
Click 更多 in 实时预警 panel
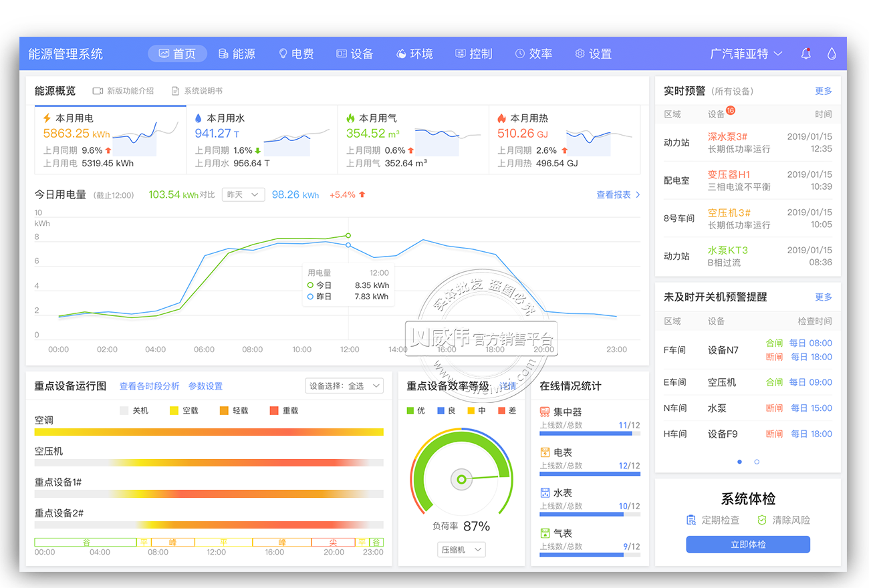824,91
